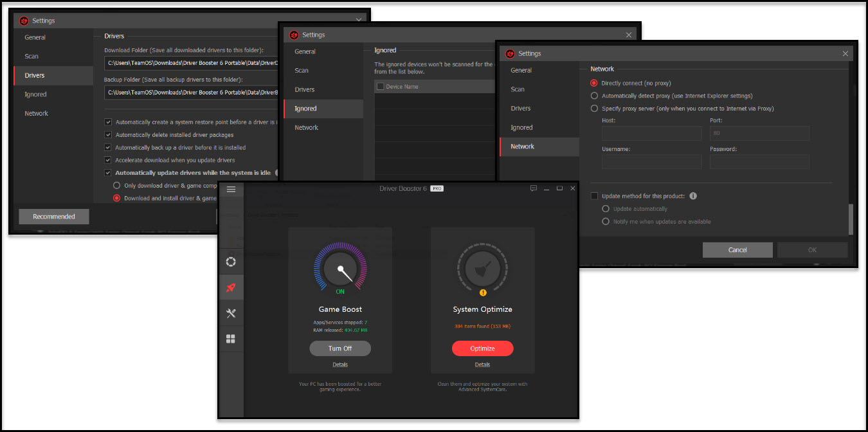Viewport: 868px width, 432px height.
Task: Choose Specify proxy server option
Action: [594, 109]
